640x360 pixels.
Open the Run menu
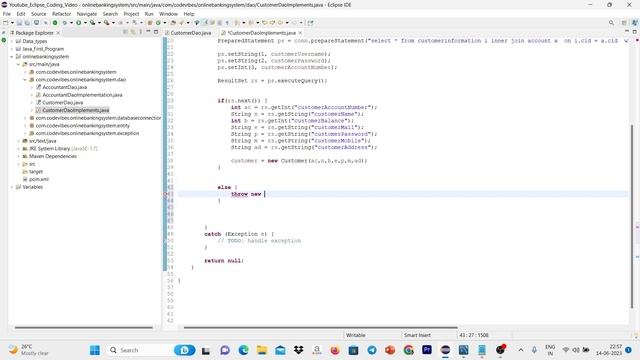point(149,14)
